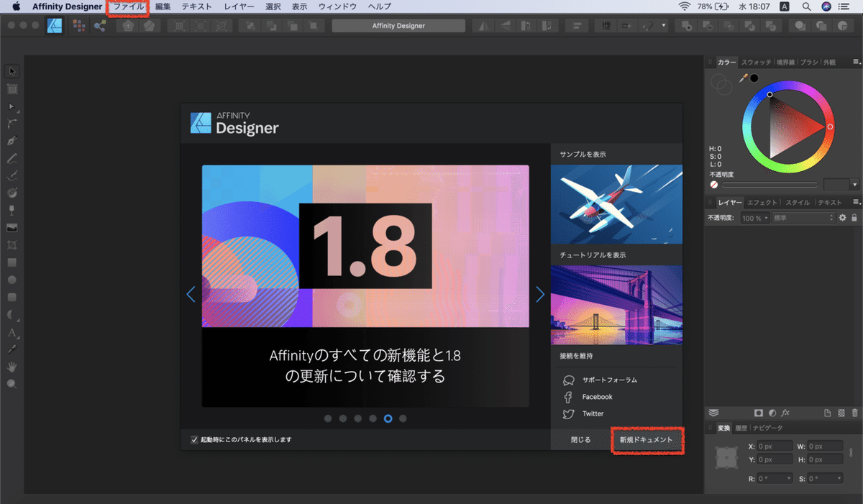Add a mask layer from the Layers panel
This screenshot has width=863, height=504.
[759, 411]
